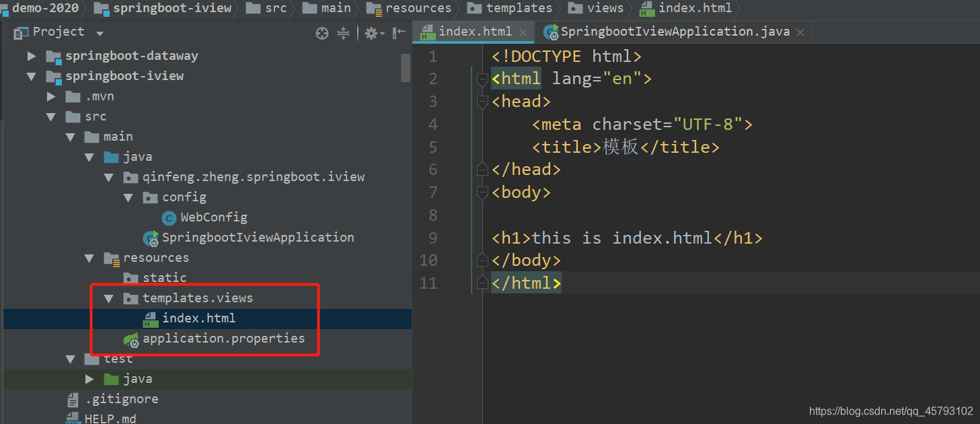The image size is (980, 424).
Task: Switch to the index.html editor tab
Action: pyautogui.click(x=475, y=32)
